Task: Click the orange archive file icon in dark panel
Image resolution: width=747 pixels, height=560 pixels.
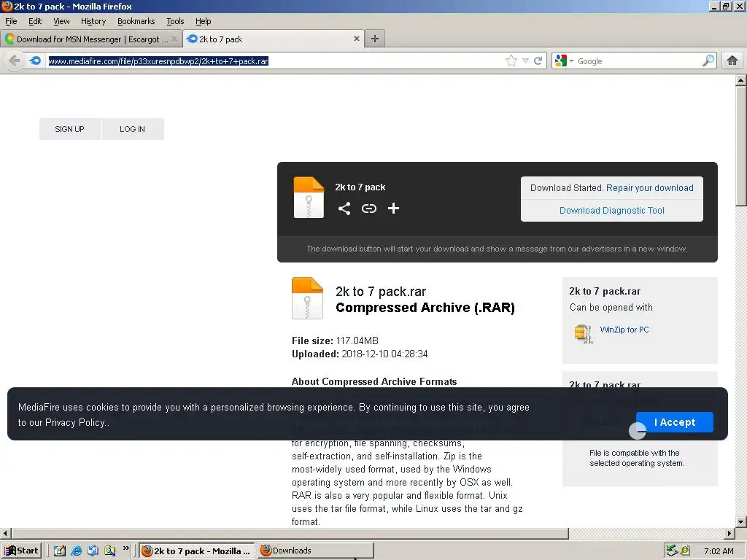Action: pyautogui.click(x=309, y=197)
